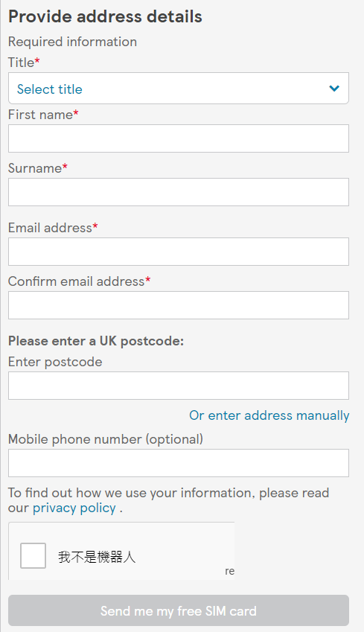Click the Provide address details heading
The image size is (364, 632).
click(x=105, y=16)
